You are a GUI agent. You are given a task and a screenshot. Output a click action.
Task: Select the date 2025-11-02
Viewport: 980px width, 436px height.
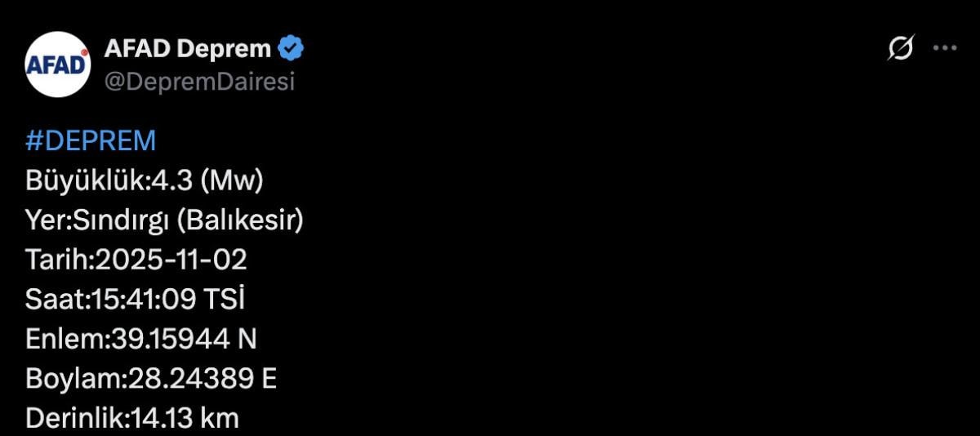pos(171,260)
